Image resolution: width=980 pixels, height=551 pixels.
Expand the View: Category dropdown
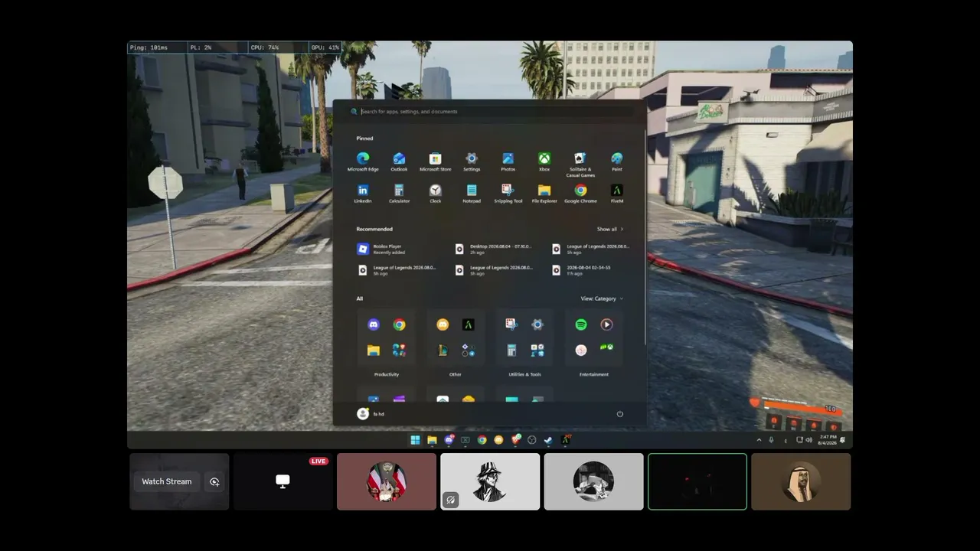click(x=602, y=298)
